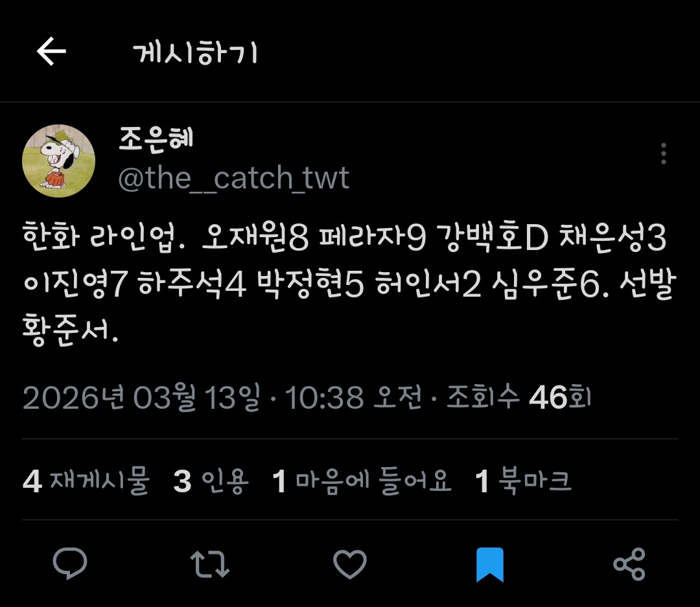Reply using the speech bubble icon
Screen dimensions: 700x607
point(70,564)
